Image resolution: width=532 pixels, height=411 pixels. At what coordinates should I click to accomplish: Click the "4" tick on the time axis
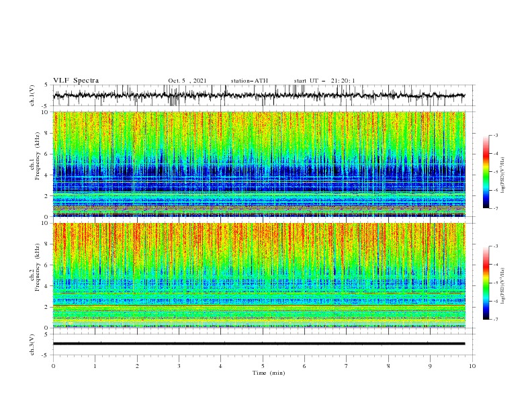[220, 366]
